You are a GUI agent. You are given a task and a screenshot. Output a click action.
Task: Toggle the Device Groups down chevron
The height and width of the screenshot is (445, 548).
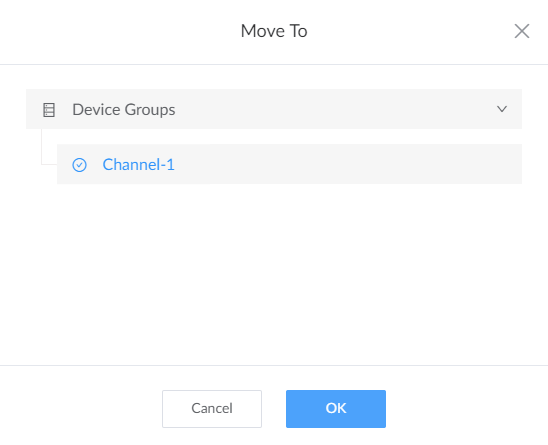point(502,109)
